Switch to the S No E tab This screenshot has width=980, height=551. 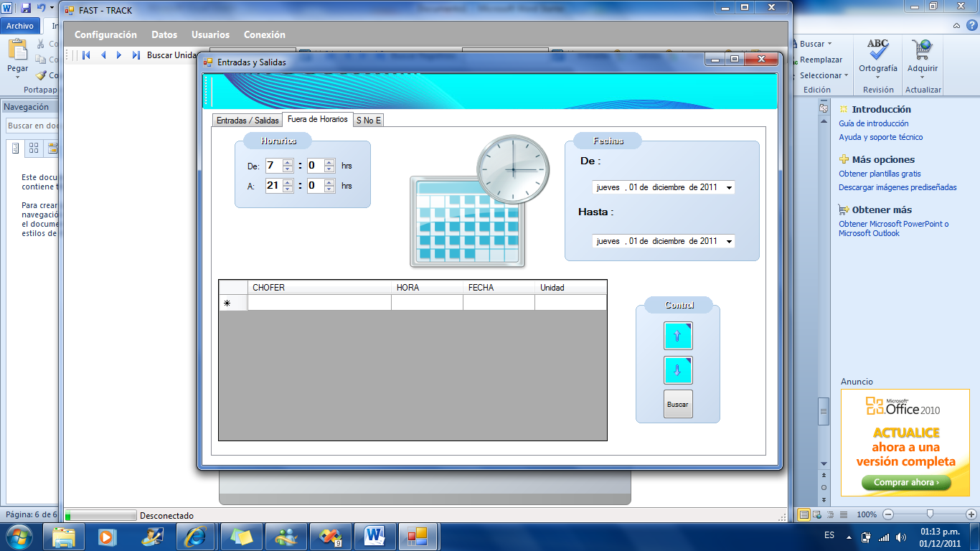pos(369,121)
